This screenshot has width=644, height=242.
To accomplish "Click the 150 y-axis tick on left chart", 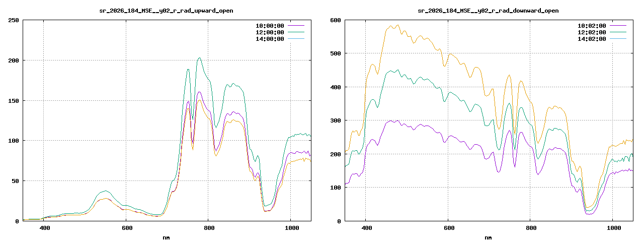I will coord(14,100).
